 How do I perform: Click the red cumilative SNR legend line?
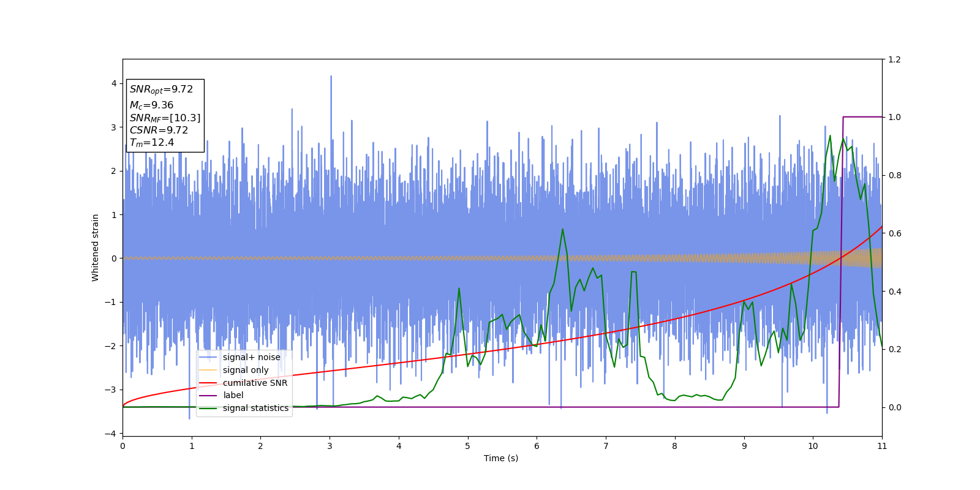click(208, 383)
